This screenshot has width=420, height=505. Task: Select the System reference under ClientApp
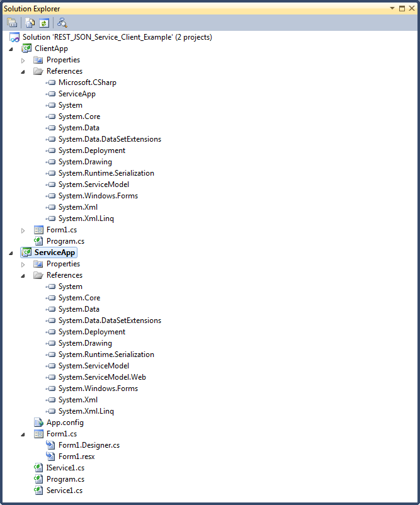tap(71, 105)
